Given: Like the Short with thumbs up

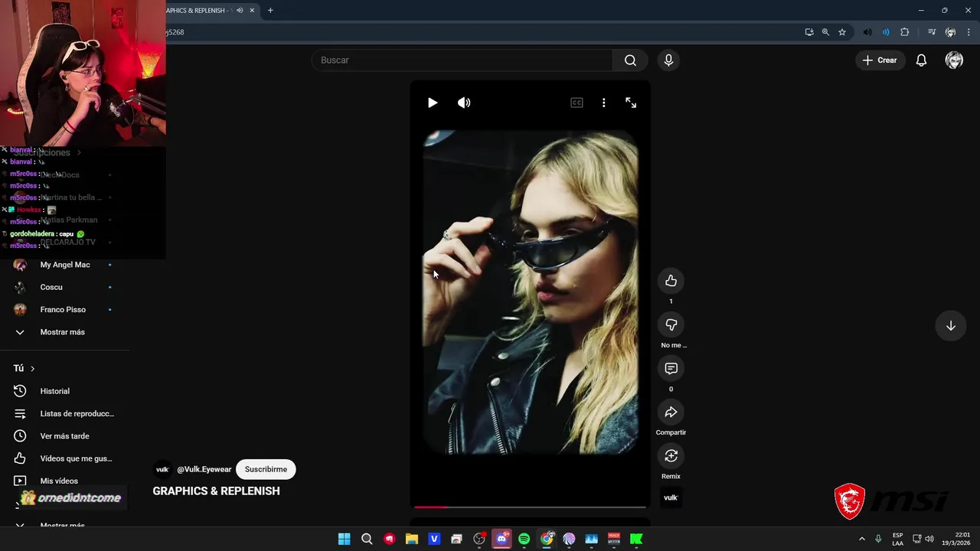Looking at the screenshot, I should (671, 281).
